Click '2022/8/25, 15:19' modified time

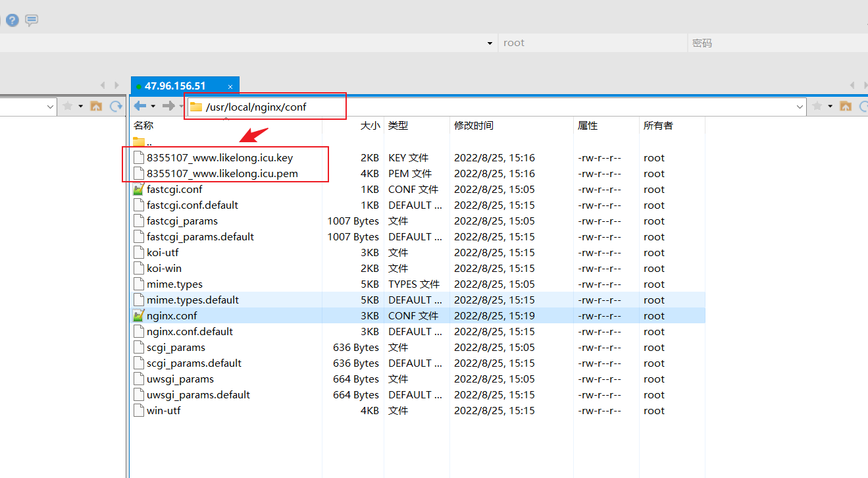(494, 315)
